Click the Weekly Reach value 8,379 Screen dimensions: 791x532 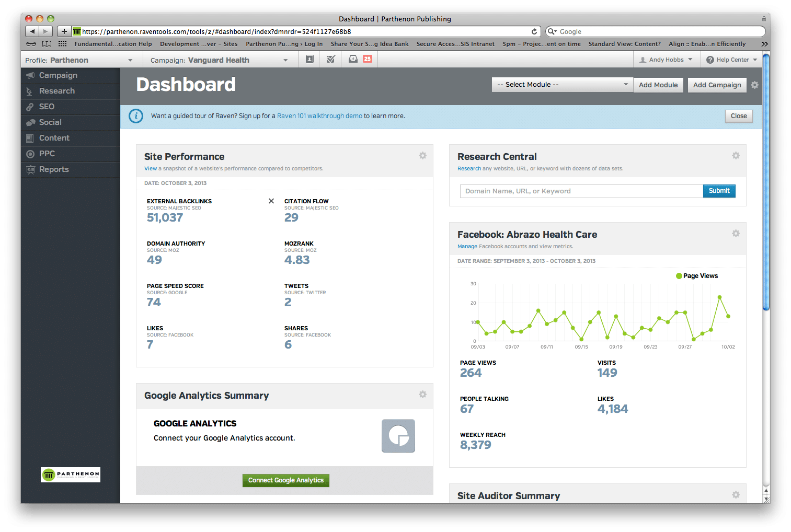pyautogui.click(x=476, y=445)
